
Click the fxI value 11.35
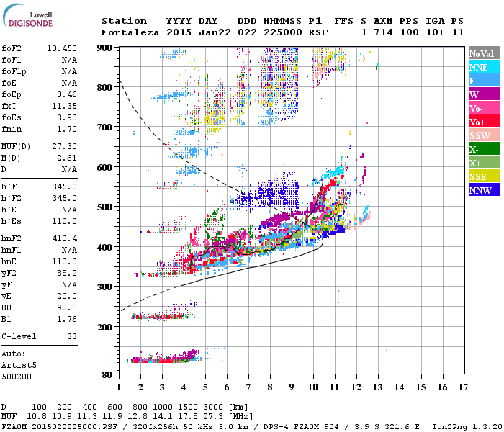pyautogui.click(x=64, y=106)
